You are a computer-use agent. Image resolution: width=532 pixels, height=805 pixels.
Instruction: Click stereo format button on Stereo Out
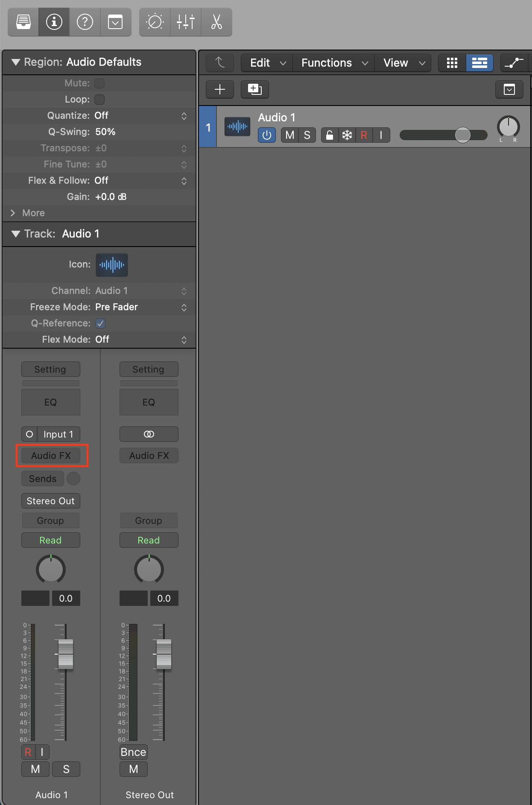pyautogui.click(x=149, y=434)
